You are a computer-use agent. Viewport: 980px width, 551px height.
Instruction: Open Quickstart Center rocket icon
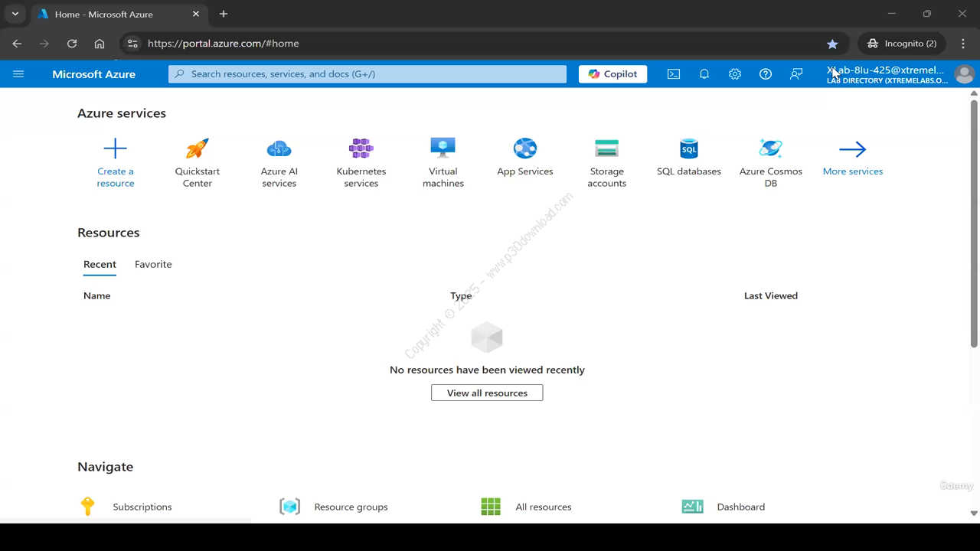click(x=198, y=148)
